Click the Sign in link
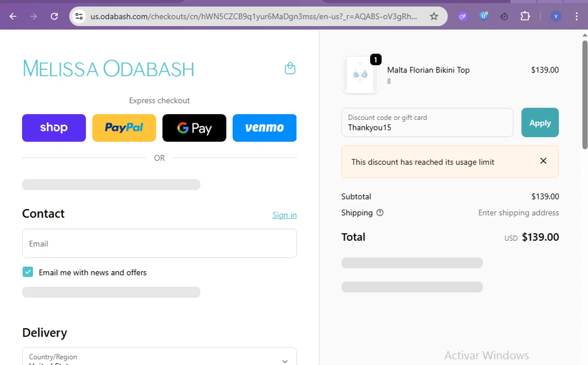 (x=285, y=215)
